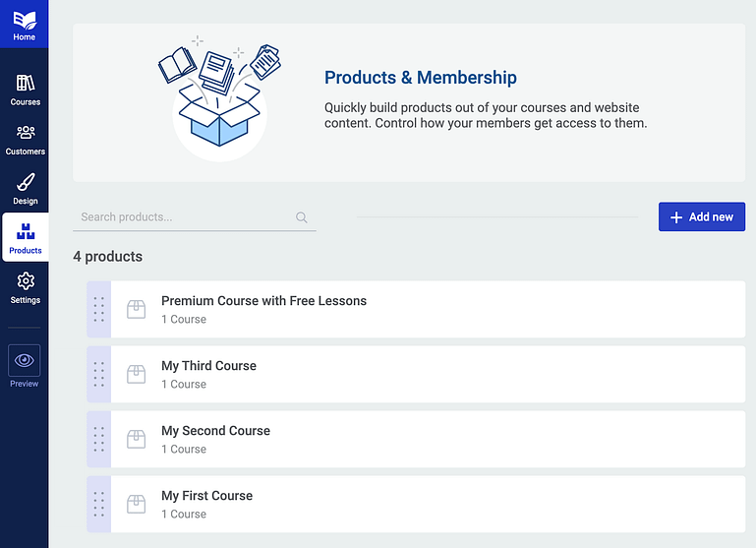Click drag handle of My First Course
This screenshot has height=548, width=756.
point(99,504)
